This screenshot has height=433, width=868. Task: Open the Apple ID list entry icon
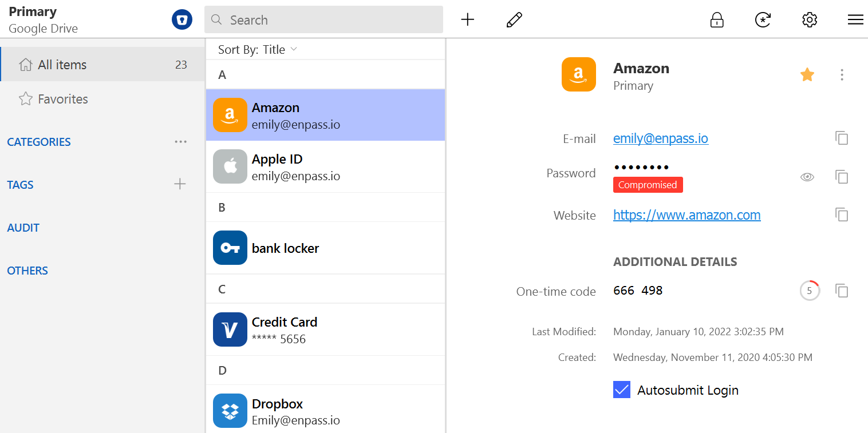click(230, 166)
